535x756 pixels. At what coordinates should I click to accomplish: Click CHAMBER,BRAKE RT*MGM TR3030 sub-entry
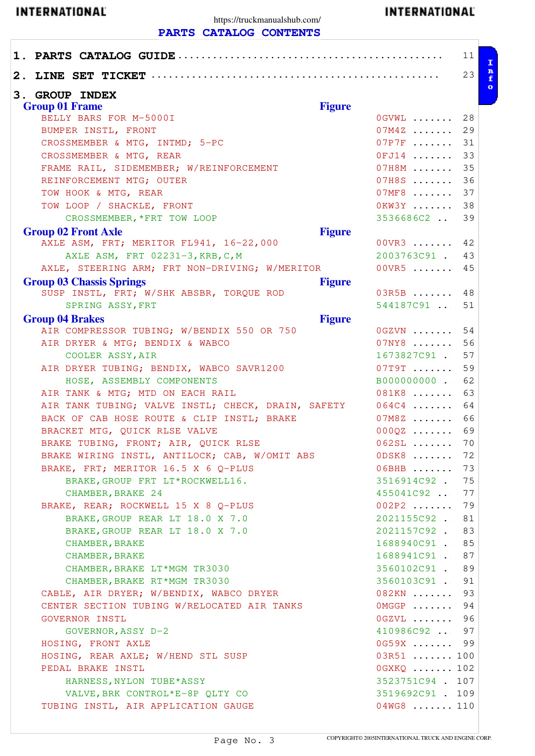[x=147, y=581]
